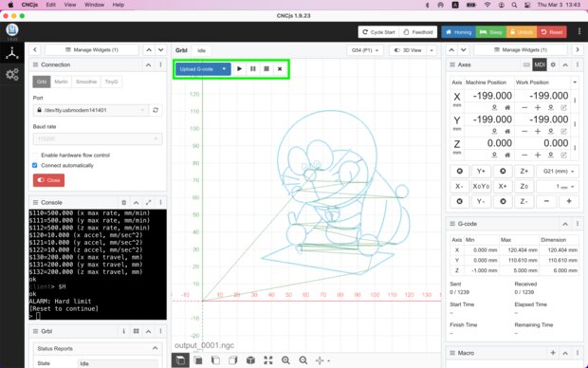Collapse the Axes widget

(x=565, y=64)
